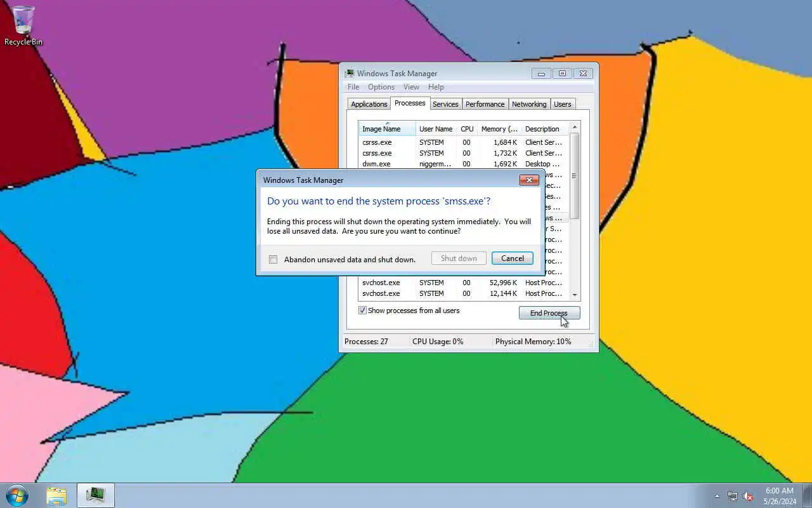812x508 pixels.
Task: Click Show desktop strip beside the clock
Action: [807, 495]
